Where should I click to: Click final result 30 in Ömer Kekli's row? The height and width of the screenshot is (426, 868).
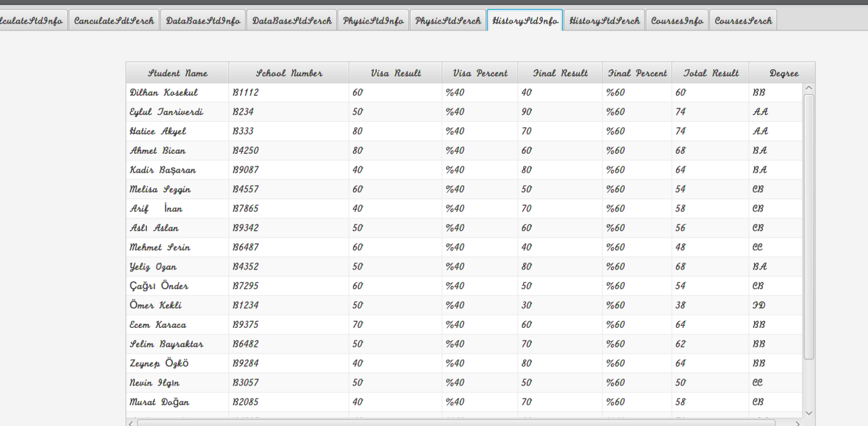point(526,305)
